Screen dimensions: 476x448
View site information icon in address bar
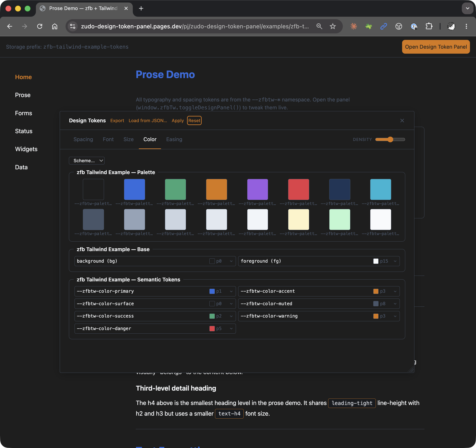coord(73,26)
